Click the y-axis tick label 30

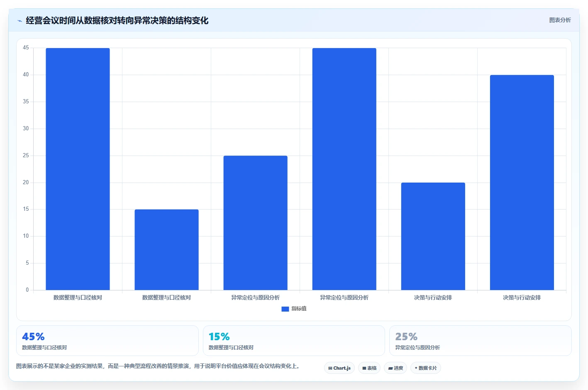pos(26,129)
